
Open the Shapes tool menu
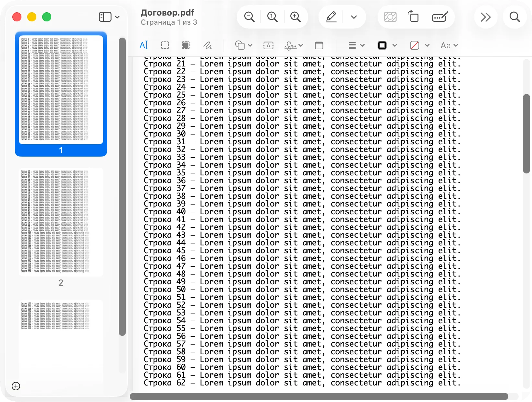[x=243, y=45]
